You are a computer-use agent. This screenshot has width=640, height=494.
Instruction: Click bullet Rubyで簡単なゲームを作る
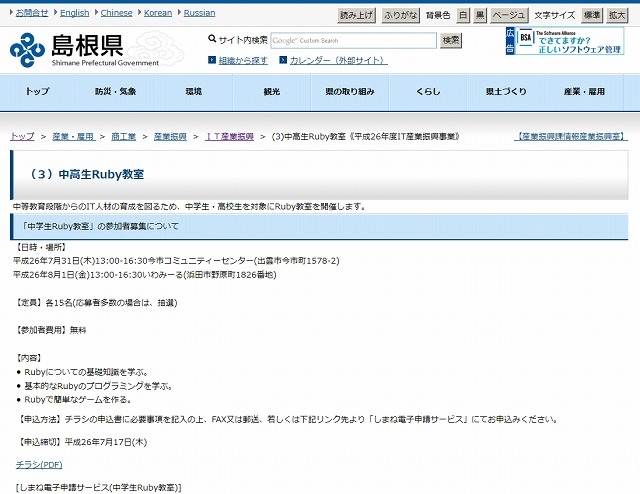(x=78, y=400)
